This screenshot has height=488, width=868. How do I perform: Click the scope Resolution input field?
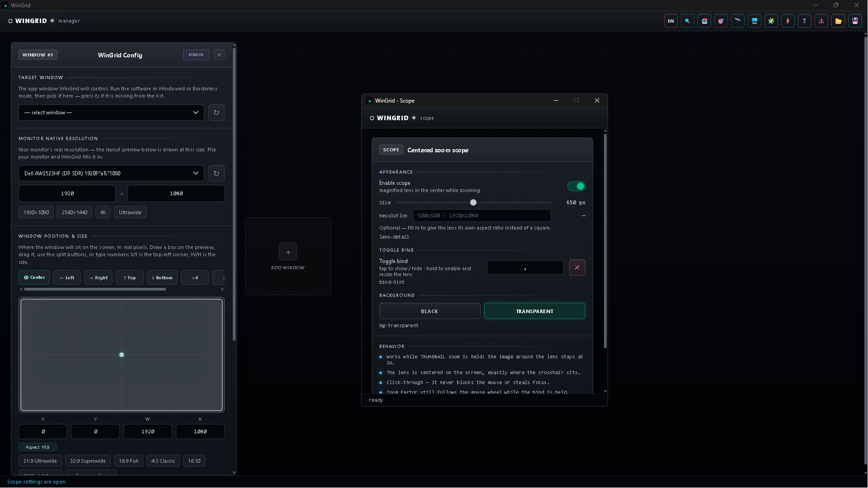click(481, 216)
